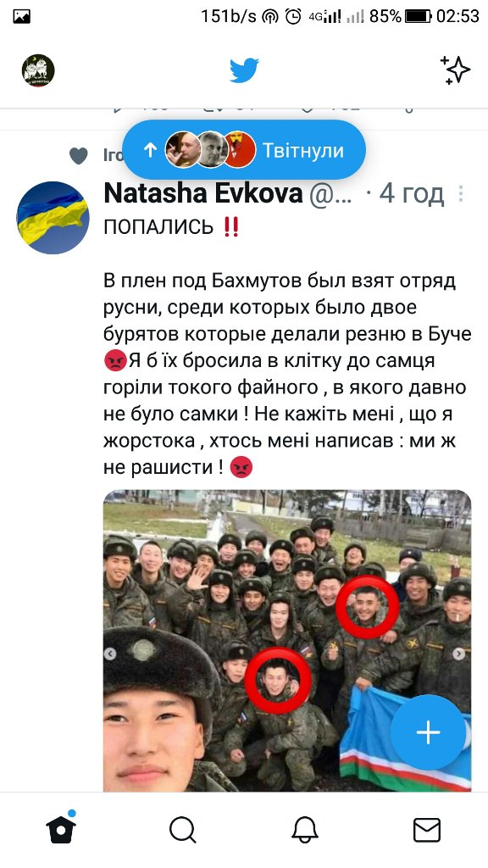Switch to the Notifications bell tab
Image resolution: width=488 pixels, height=868 pixels.
point(305,830)
